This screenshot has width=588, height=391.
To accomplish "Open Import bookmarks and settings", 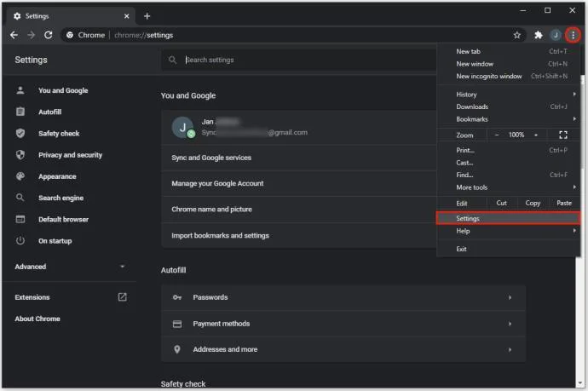I will [299, 235].
